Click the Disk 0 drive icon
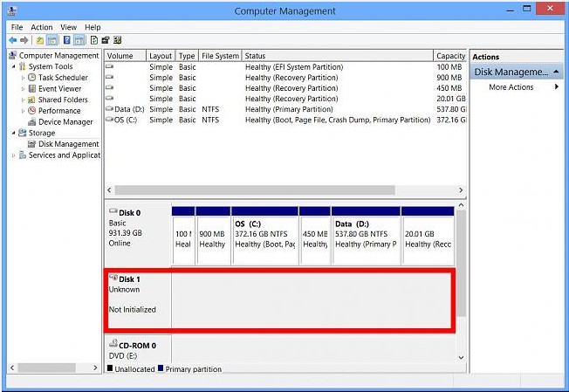 [113, 211]
